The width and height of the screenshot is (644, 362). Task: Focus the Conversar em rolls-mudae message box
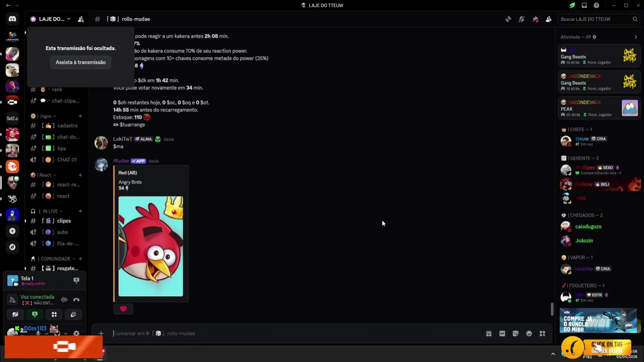(x=297, y=333)
